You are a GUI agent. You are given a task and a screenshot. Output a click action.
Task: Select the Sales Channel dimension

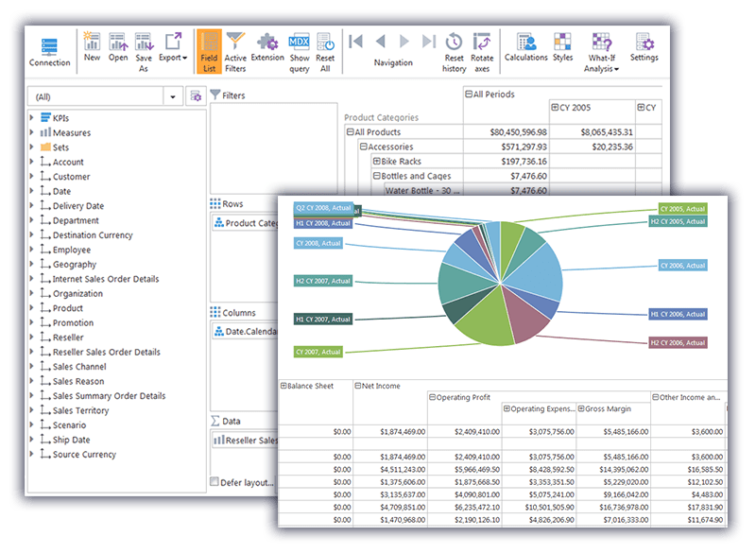point(79,367)
